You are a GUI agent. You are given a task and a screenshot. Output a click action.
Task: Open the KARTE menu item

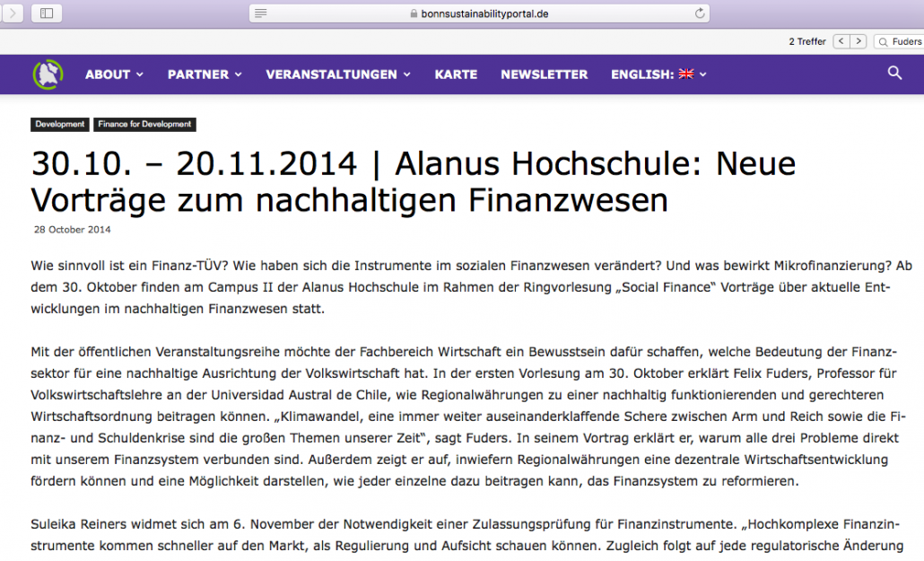(456, 75)
